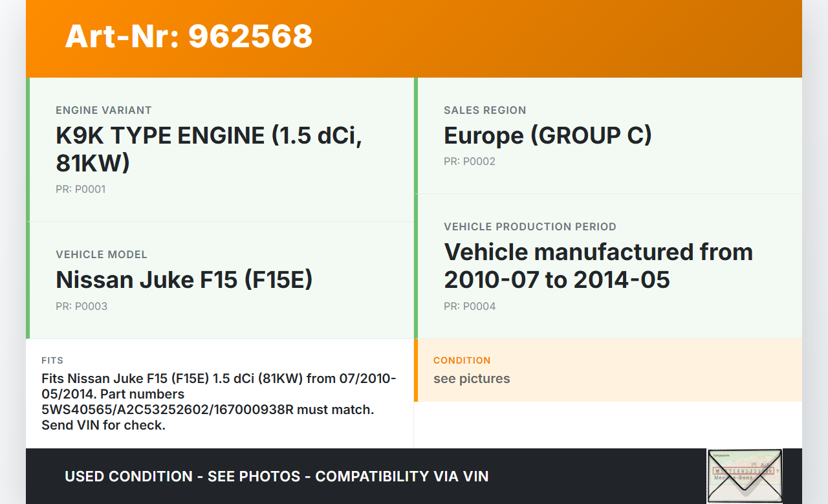Select the vehicle manufactured date range text
The width and height of the screenshot is (828, 504).
pos(598,265)
